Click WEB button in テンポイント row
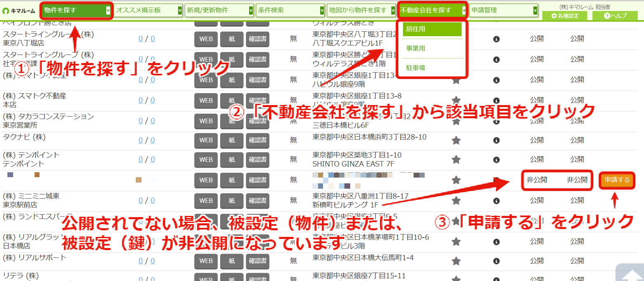644x281 pixels. [x=206, y=159]
